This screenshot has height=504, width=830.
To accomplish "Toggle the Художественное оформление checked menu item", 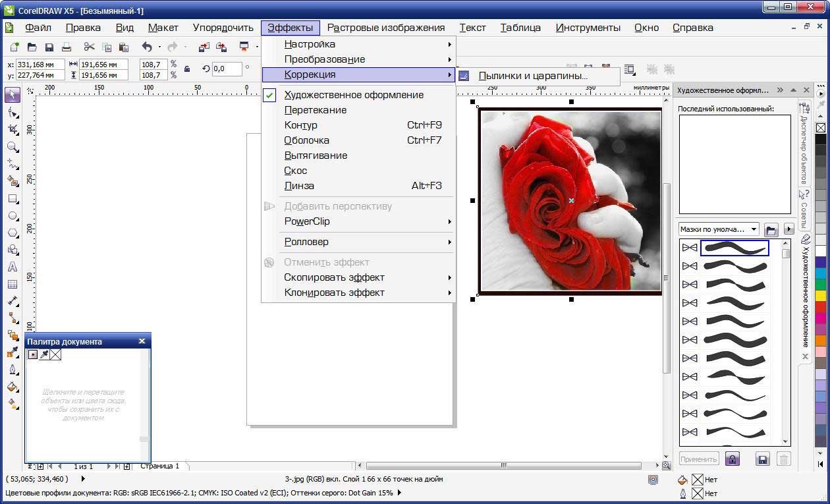I will pos(354,95).
